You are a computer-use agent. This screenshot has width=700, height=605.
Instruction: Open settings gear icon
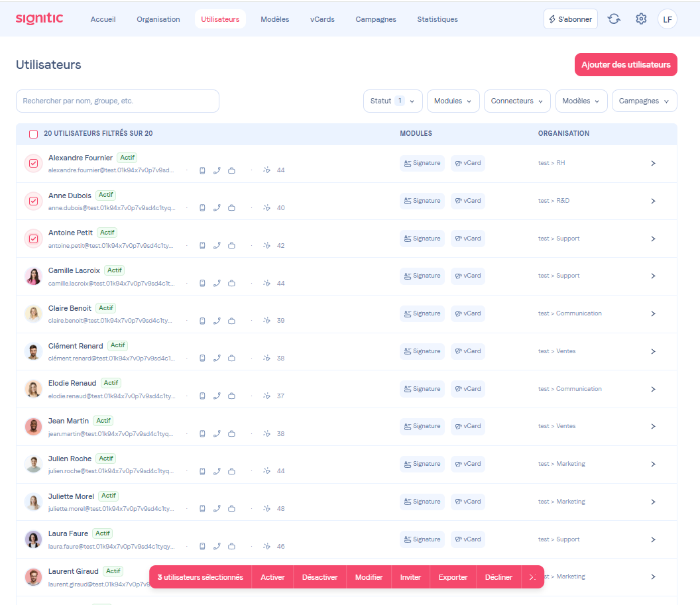641,19
